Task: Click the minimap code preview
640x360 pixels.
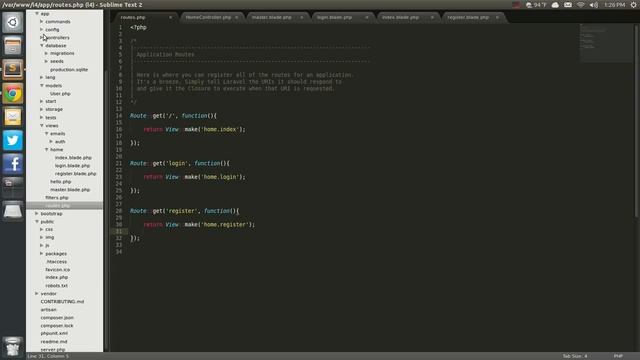Action: pyautogui.click(x=606, y=43)
